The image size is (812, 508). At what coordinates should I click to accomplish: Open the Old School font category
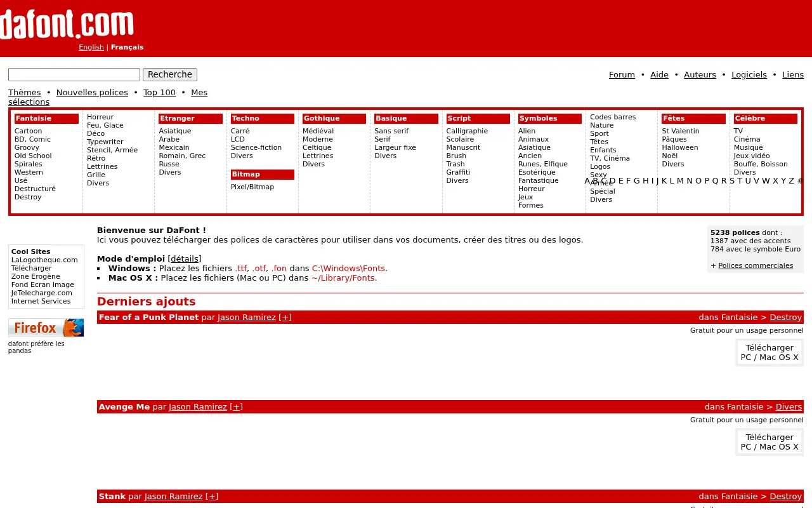point(33,156)
